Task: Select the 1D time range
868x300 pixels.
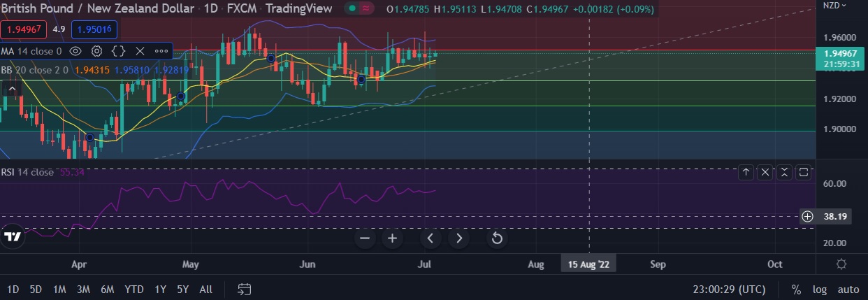Action: pyautogui.click(x=13, y=289)
